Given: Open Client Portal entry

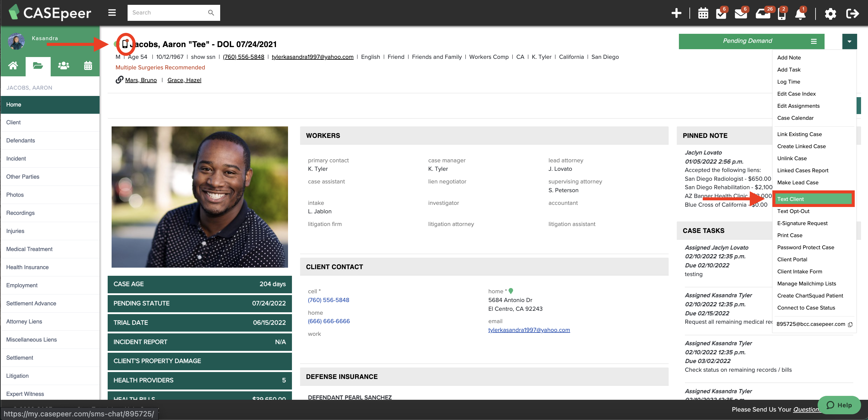Looking at the screenshot, I should (x=792, y=259).
